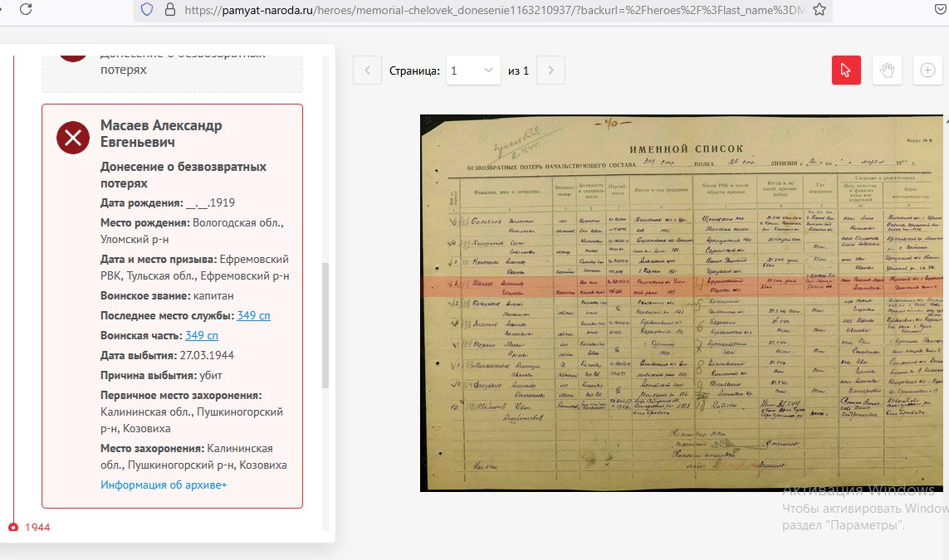Click the highlighted red row in the scanned list
The image size is (949, 560).
coord(682,287)
